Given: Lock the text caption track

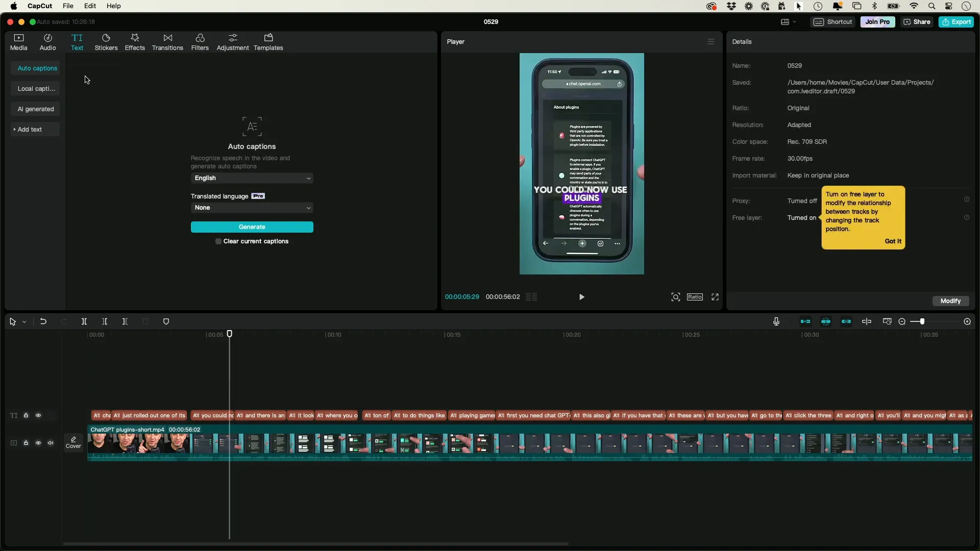Looking at the screenshot, I should (x=26, y=416).
